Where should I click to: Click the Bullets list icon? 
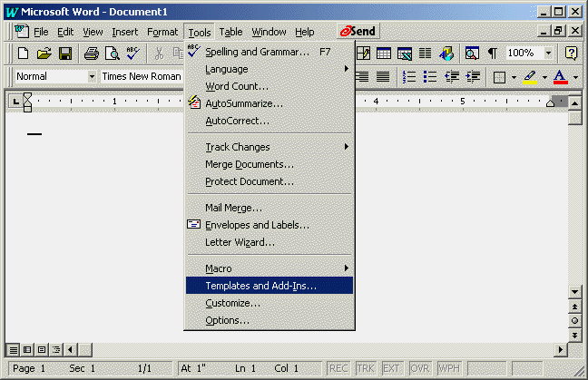(x=430, y=77)
